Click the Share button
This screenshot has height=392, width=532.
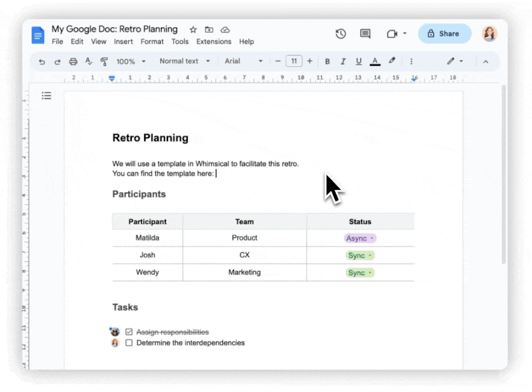(445, 34)
